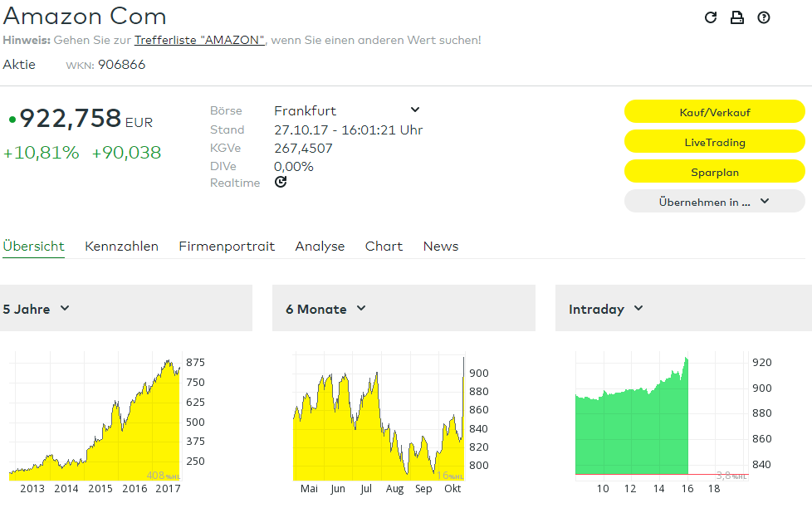Viewport: 812px width, 508px height.
Task: Click the print page icon
Action: [737, 17]
